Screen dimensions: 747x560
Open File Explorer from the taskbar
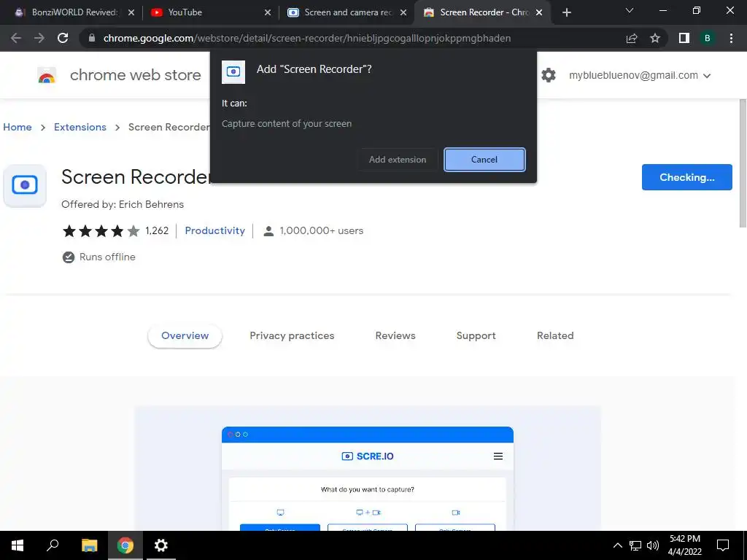point(89,545)
